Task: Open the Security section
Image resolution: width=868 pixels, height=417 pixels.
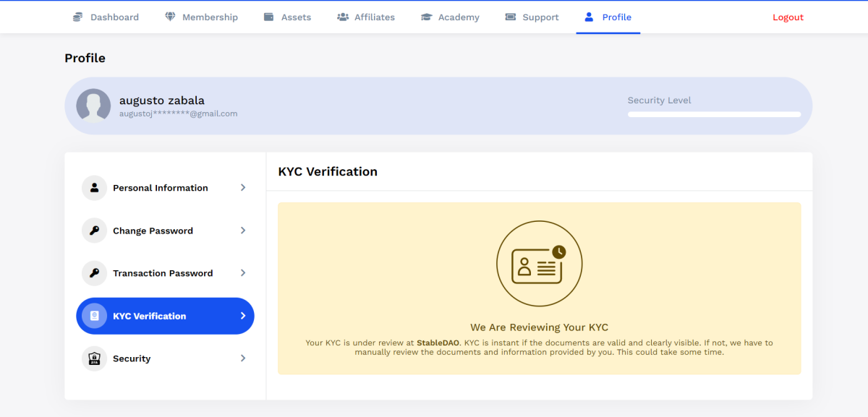Action: point(165,358)
